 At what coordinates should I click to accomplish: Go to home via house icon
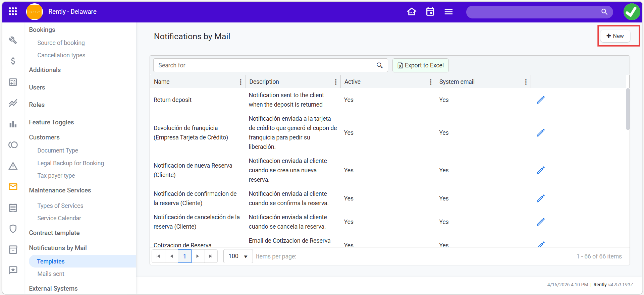(x=412, y=12)
